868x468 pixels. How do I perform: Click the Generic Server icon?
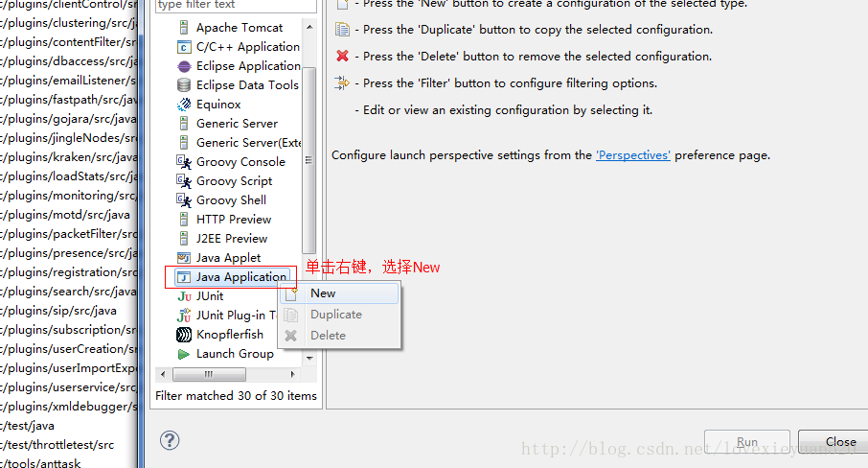[184, 124]
